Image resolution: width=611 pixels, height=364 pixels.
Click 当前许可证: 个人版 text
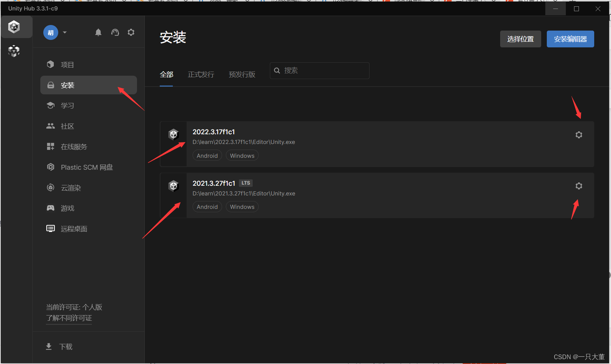(x=74, y=307)
